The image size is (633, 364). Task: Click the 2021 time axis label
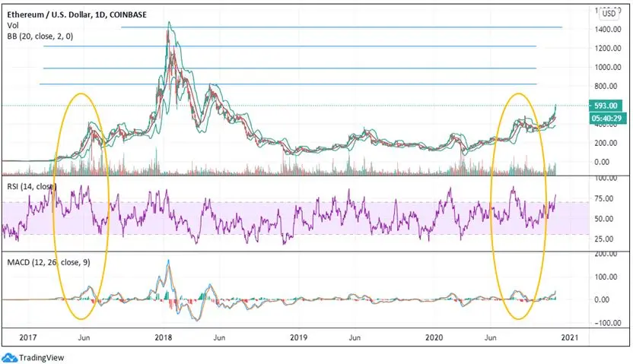click(569, 337)
